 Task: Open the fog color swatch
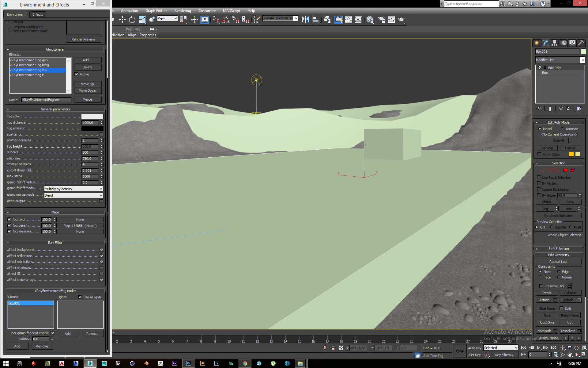coord(92,116)
